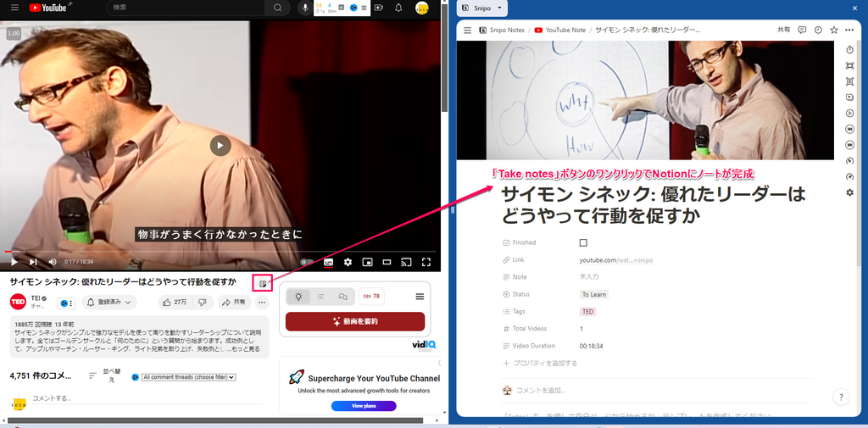Open the 並べ替え comment sort menu
Screen dimensions: 868x428
[105, 375]
